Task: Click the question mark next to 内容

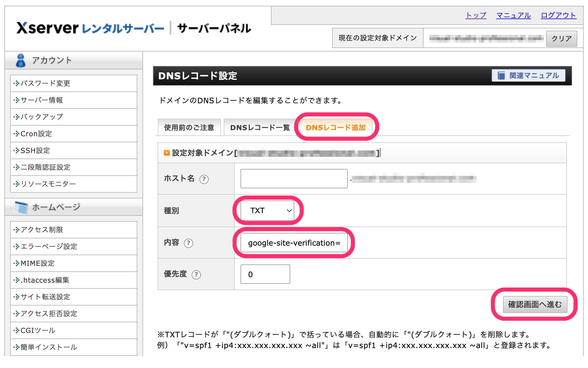Action: [x=188, y=243]
